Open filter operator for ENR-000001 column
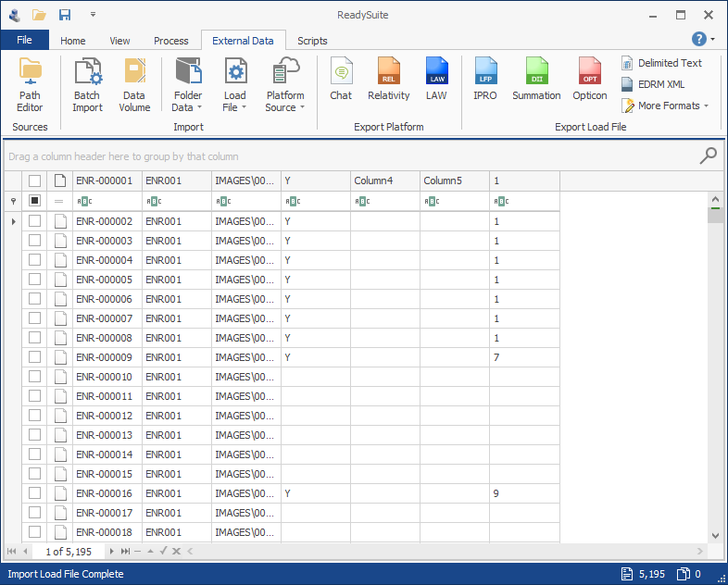 pyautogui.click(x=84, y=202)
